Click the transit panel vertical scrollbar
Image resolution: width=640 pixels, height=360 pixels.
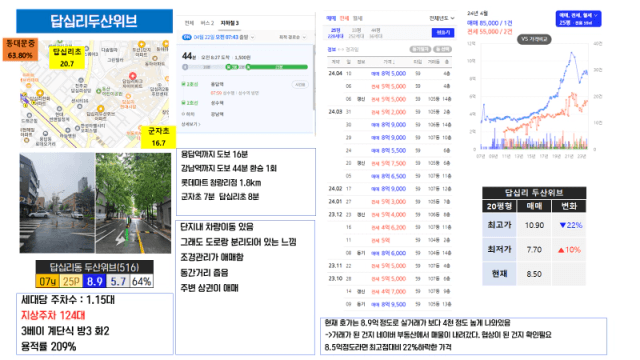[x=314, y=78]
